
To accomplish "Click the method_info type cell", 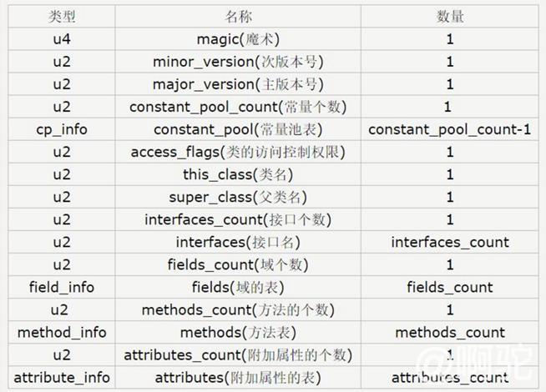I will 62,332.
